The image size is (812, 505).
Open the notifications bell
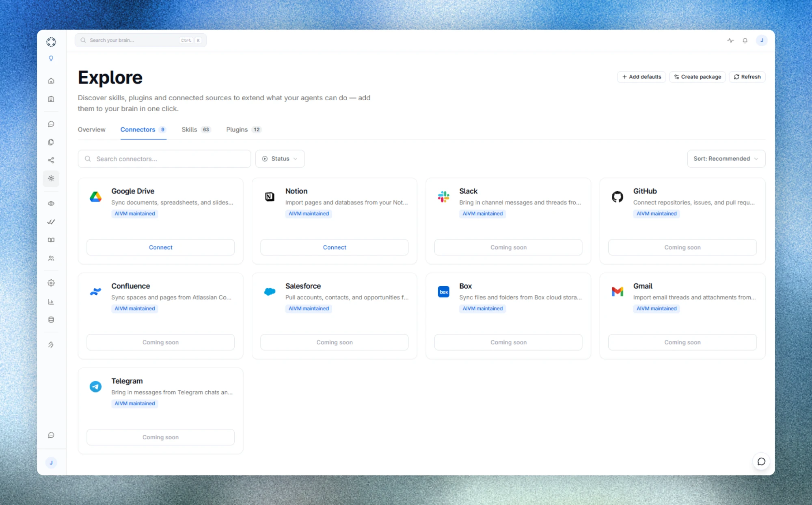745,40
